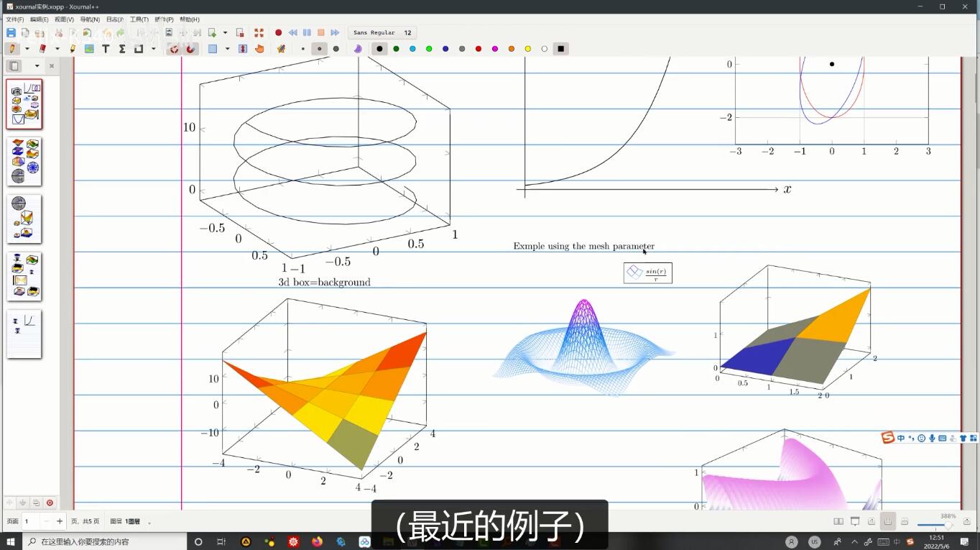Activate the Hand pan tool
Screen dimensions: 980x550
[259, 49]
